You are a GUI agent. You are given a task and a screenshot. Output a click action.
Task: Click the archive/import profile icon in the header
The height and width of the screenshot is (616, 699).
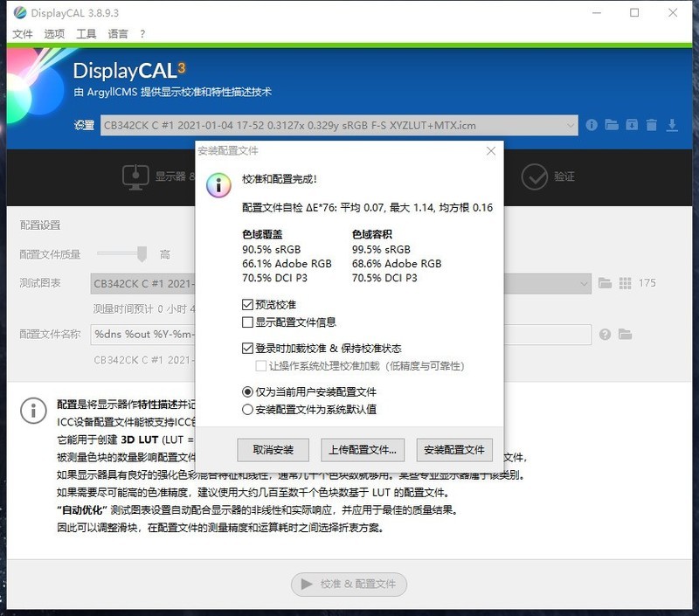click(x=632, y=125)
